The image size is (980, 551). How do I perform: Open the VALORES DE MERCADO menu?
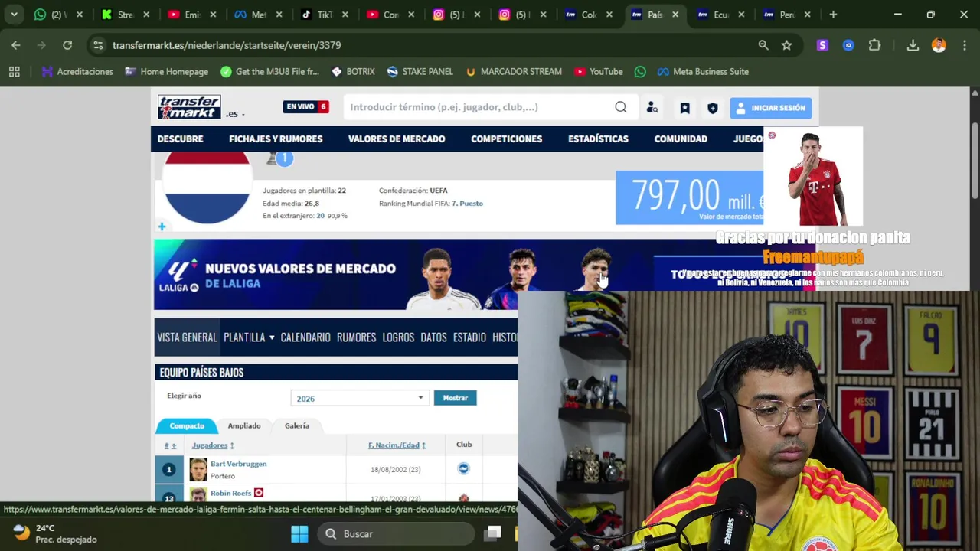pos(397,139)
